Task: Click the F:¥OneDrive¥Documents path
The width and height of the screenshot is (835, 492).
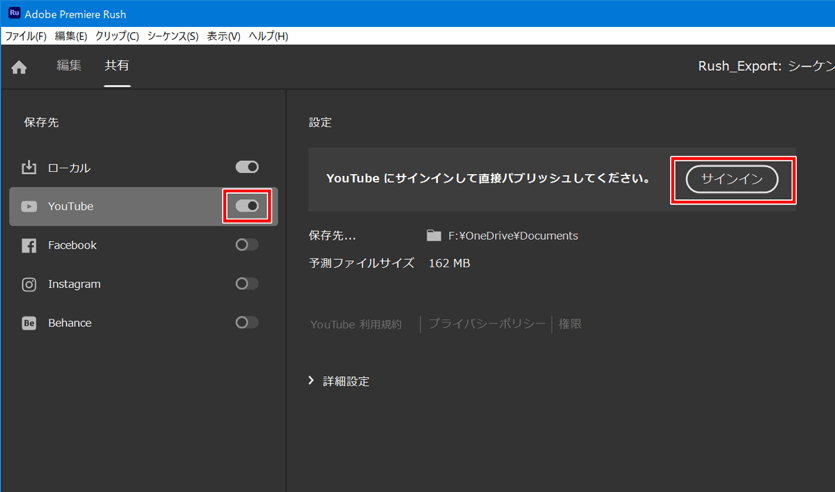Action: pyautogui.click(x=513, y=236)
